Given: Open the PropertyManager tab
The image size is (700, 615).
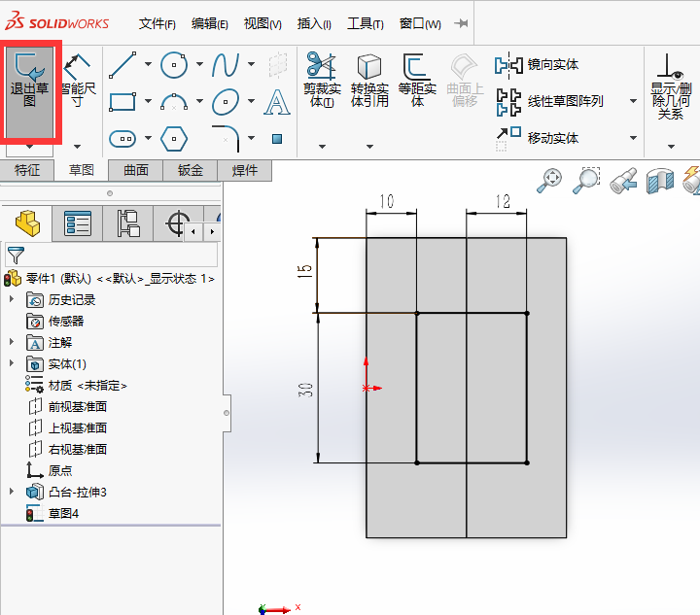Looking at the screenshot, I should [x=78, y=223].
